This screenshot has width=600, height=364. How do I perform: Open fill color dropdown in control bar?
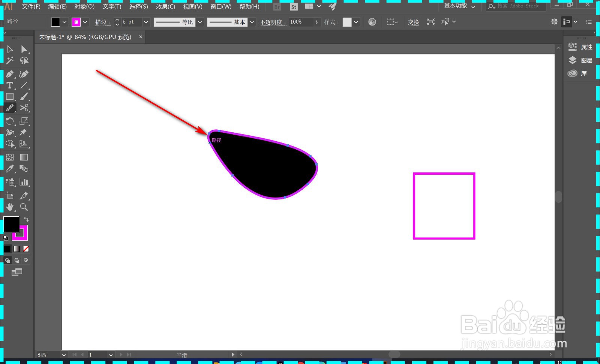point(64,22)
